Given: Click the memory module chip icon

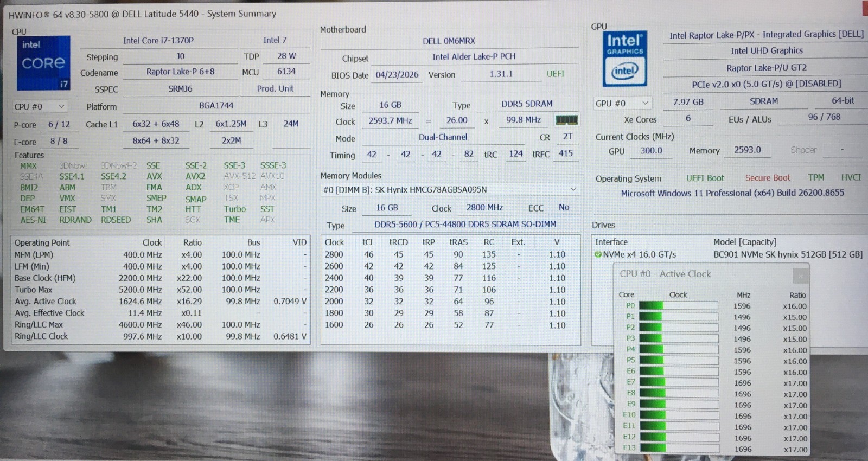Looking at the screenshot, I should (x=566, y=120).
